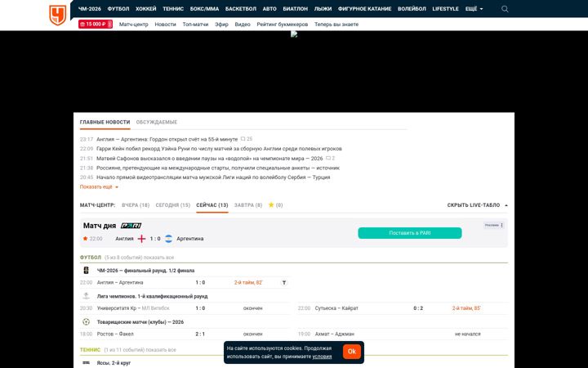Switch to the ГЛАВНЫЕ НОВОСТИ tab
The height and width of the screenshot is (368, 588).
pos(105,122)
